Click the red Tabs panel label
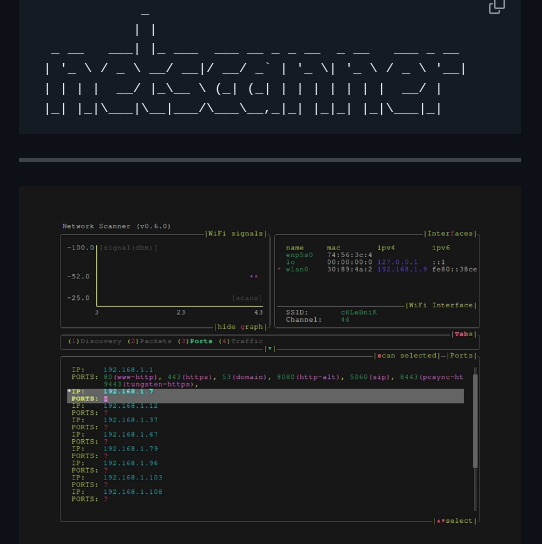 click(464, 334)
